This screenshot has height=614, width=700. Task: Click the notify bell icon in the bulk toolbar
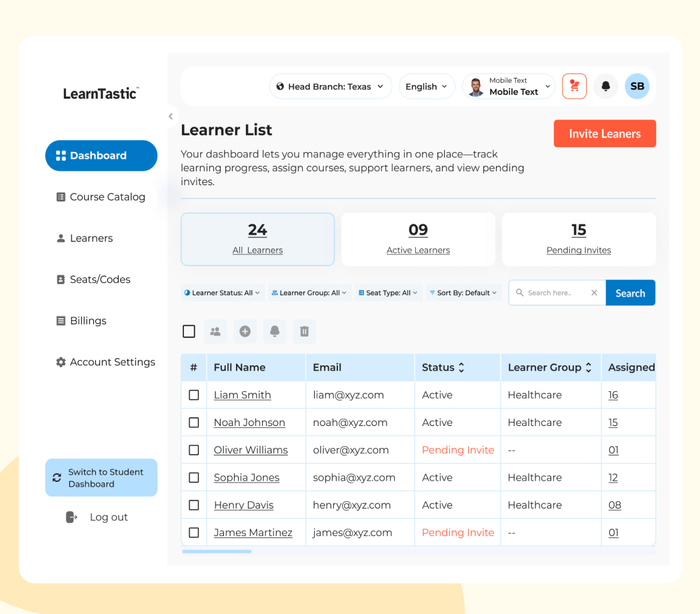(x=275, y=331)
